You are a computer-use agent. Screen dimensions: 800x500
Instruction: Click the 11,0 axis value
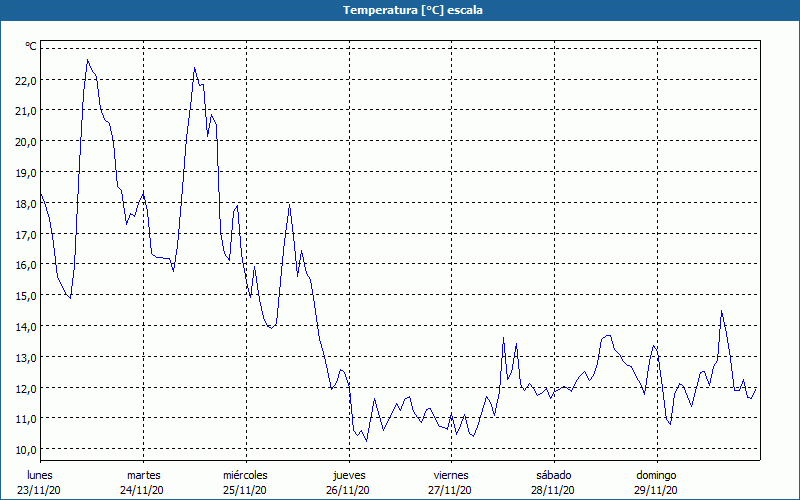click(26, 419)
